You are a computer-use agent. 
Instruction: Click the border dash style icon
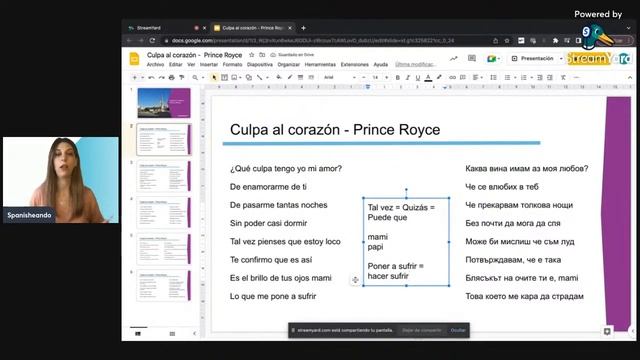coord(311,78)
